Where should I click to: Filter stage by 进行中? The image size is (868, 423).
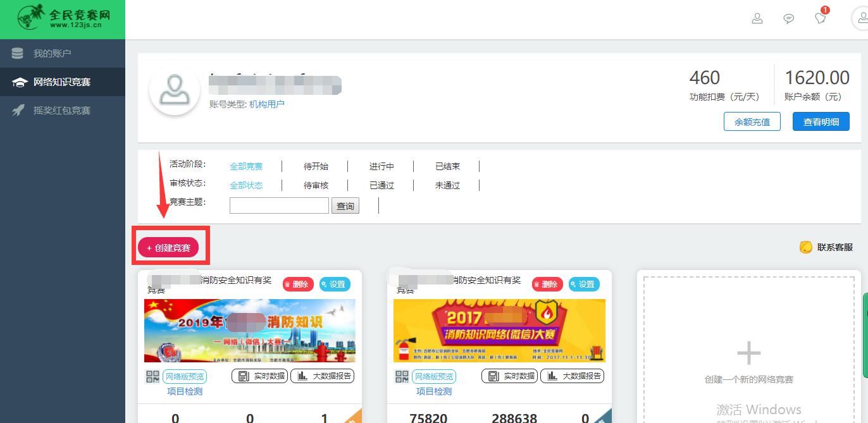(x=381, y=166)
